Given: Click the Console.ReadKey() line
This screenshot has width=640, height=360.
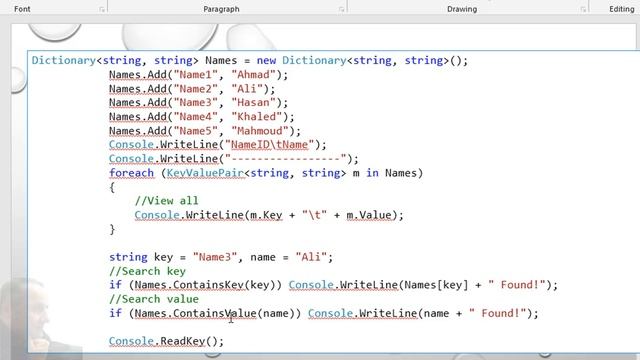Looking at the screenshot, I should [166, 341].
